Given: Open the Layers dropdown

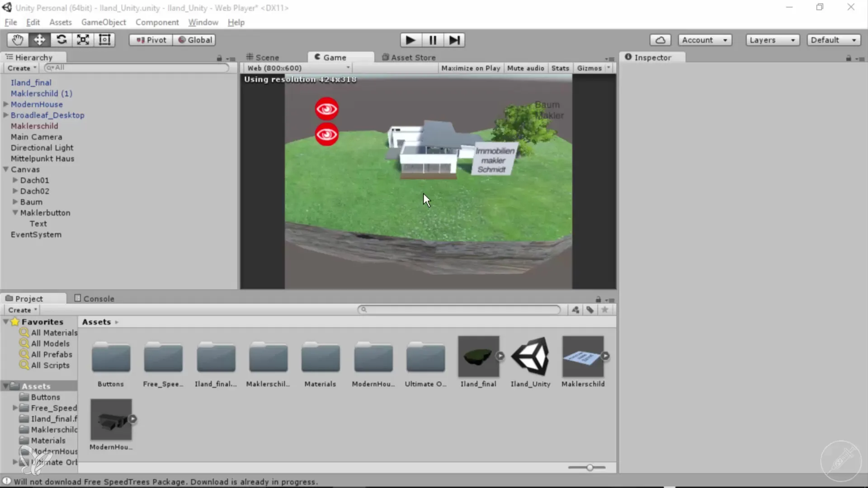Looking at the screenshot, I should [773, 40].
